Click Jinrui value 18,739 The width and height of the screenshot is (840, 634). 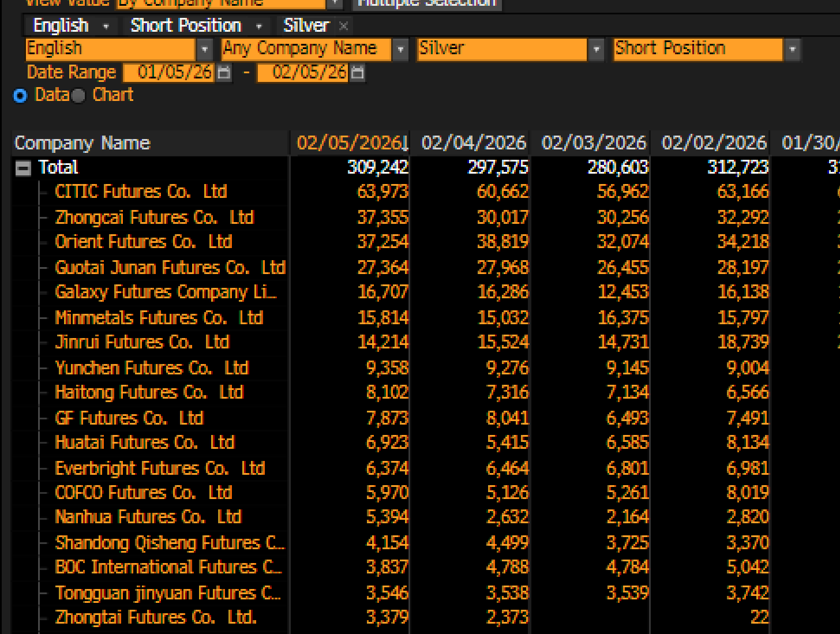pyautogui.click(x=743, y=342)
